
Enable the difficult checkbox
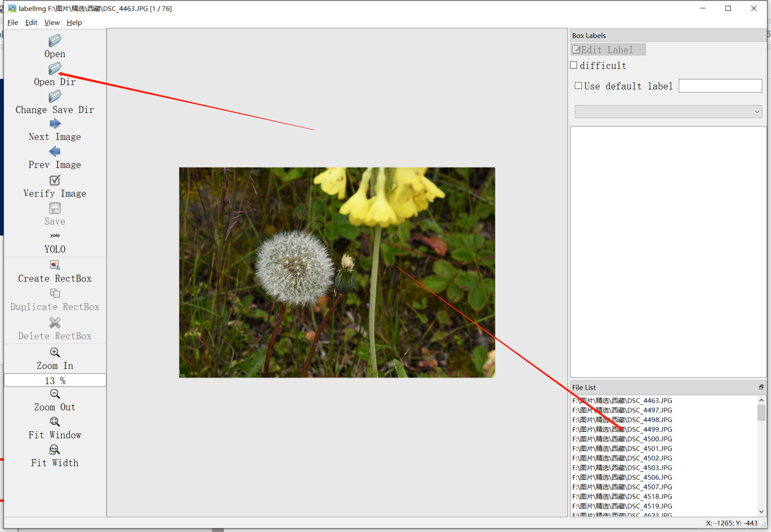[x=573, y=65]
